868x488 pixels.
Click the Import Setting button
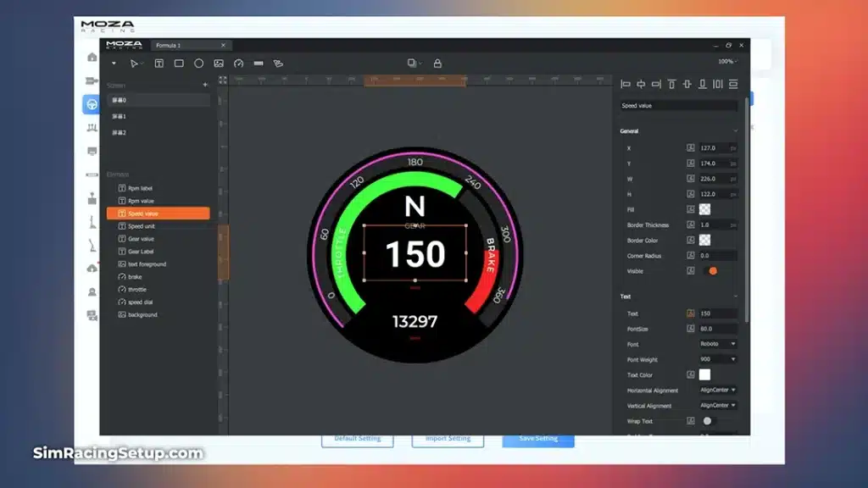(448, 439)
